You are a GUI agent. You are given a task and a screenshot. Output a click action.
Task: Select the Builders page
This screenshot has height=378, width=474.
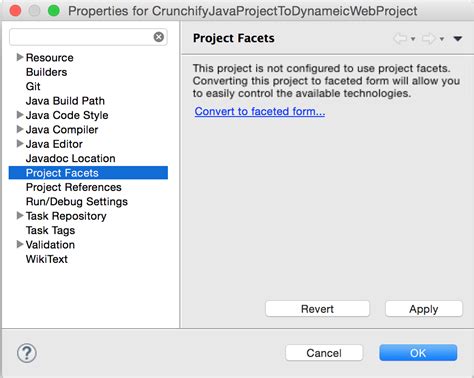pyautogui.click(x=46, y=72)
